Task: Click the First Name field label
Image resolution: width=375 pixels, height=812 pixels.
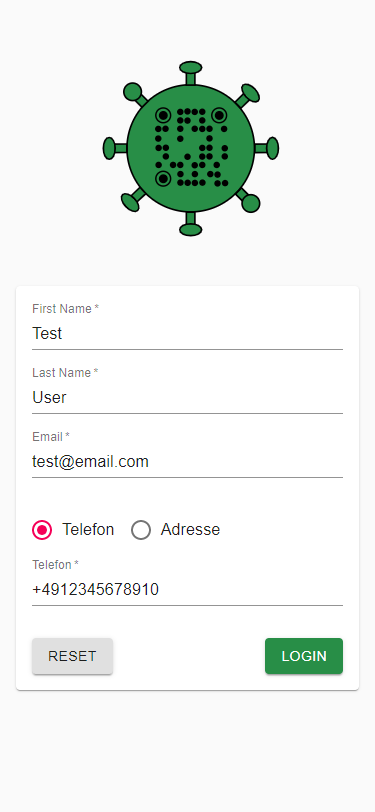Action: click(x=65, y=309)
